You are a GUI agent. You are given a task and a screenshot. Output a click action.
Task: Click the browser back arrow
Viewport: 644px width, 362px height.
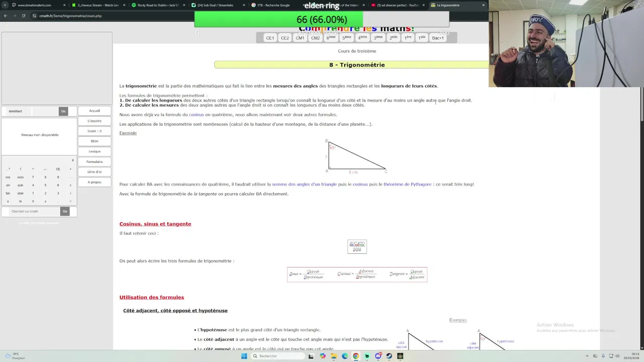tap(5, 16)
